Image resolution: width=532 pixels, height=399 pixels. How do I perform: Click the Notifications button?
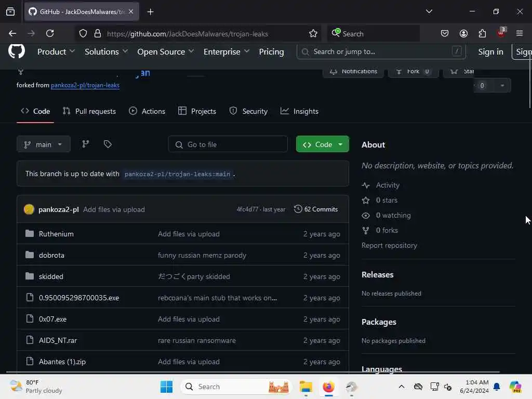point(353,72)
